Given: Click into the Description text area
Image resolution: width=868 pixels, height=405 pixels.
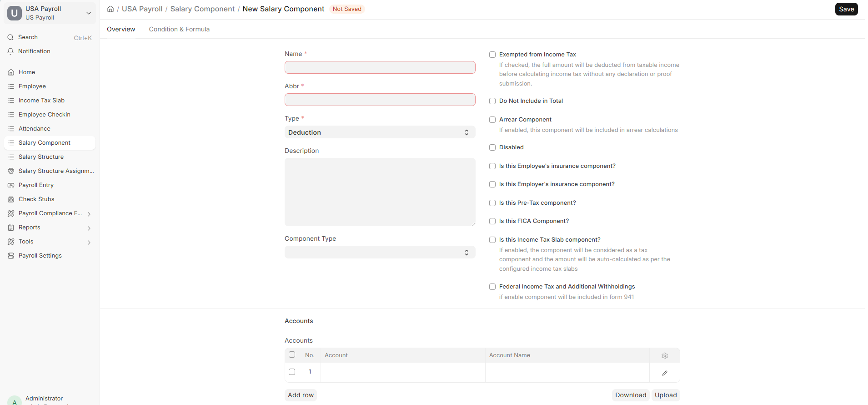Looking at the screenshot, I should click(x=380, y=192).
